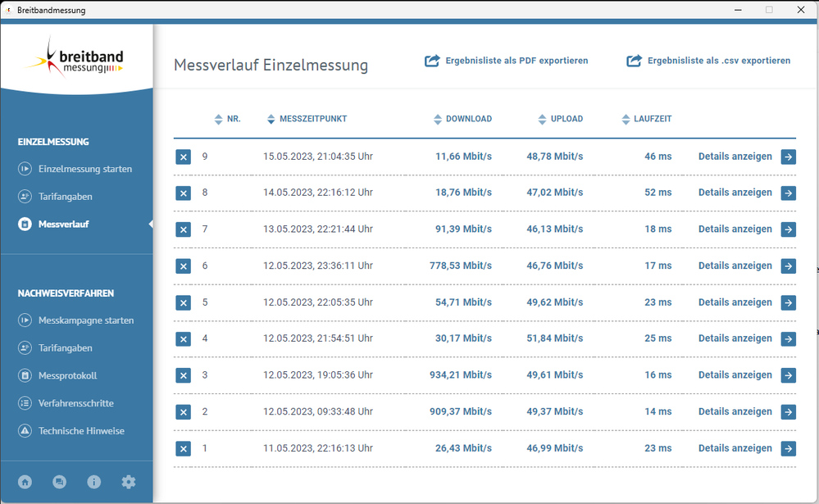819x504 pixels.
Task: Open settings via the gear icon
Action: [x=129, y=482]
